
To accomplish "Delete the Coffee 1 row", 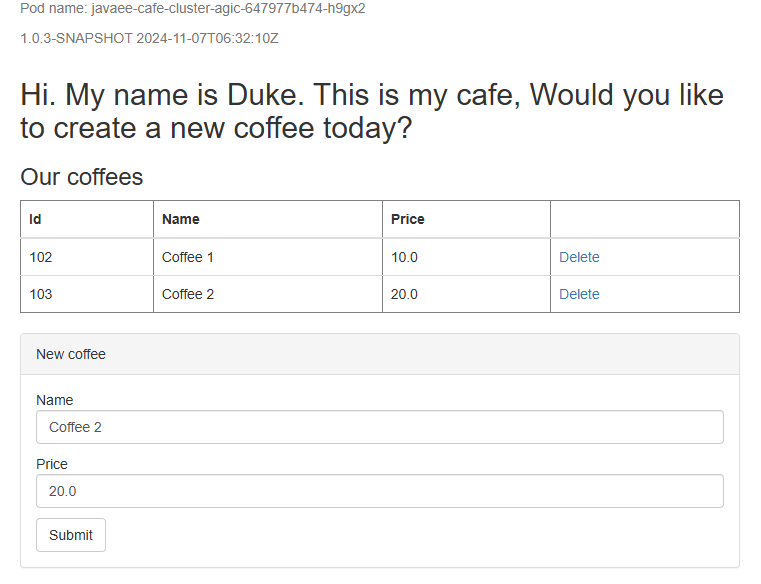I will (x=579, y=257).
